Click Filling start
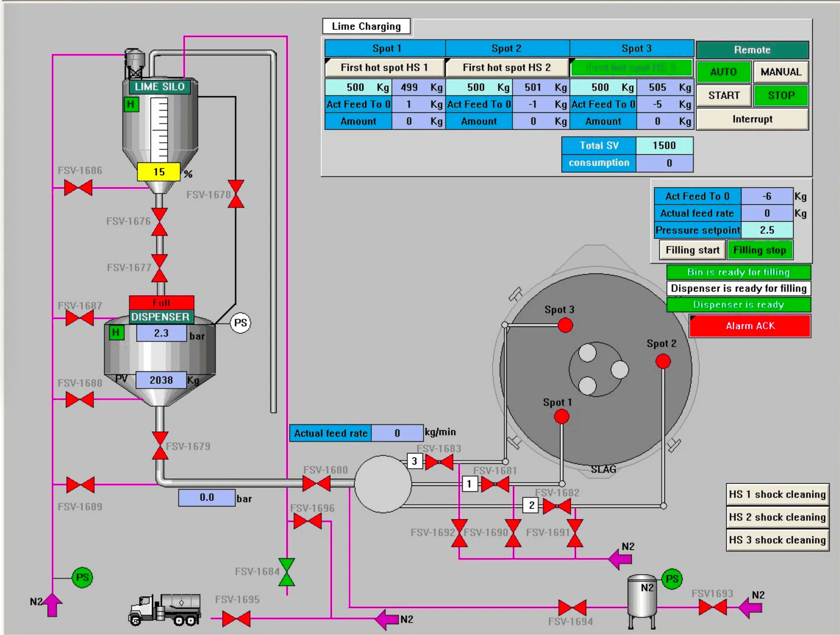Viewport: 840px width, 635px height. tap(692, 250)
